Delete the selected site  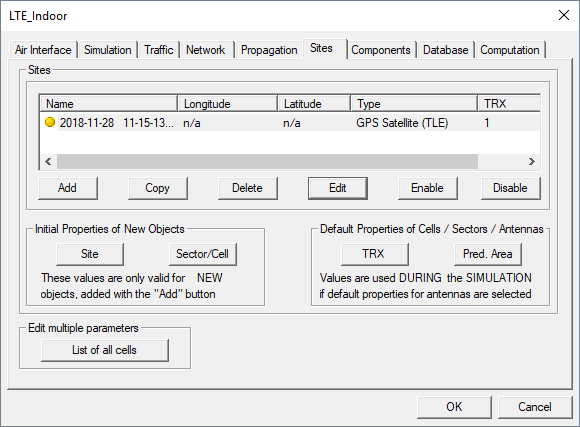247,188
